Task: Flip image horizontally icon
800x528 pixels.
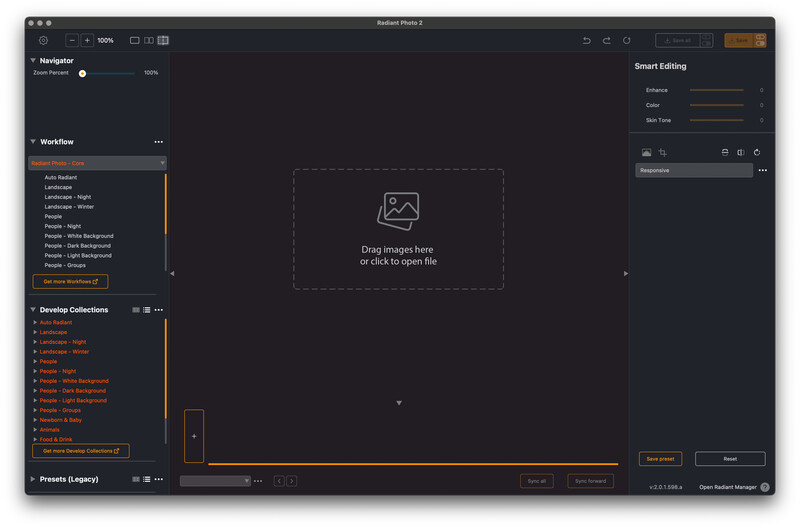Action: 741,153
